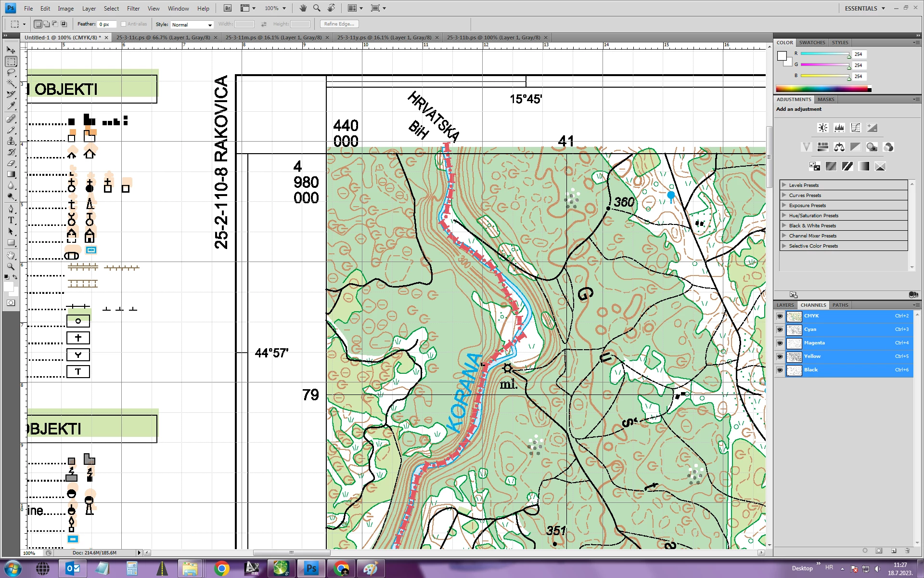Viewport: 924px width, 578px height.
Task: Open the Filter menu
Action: pos(133,8)
